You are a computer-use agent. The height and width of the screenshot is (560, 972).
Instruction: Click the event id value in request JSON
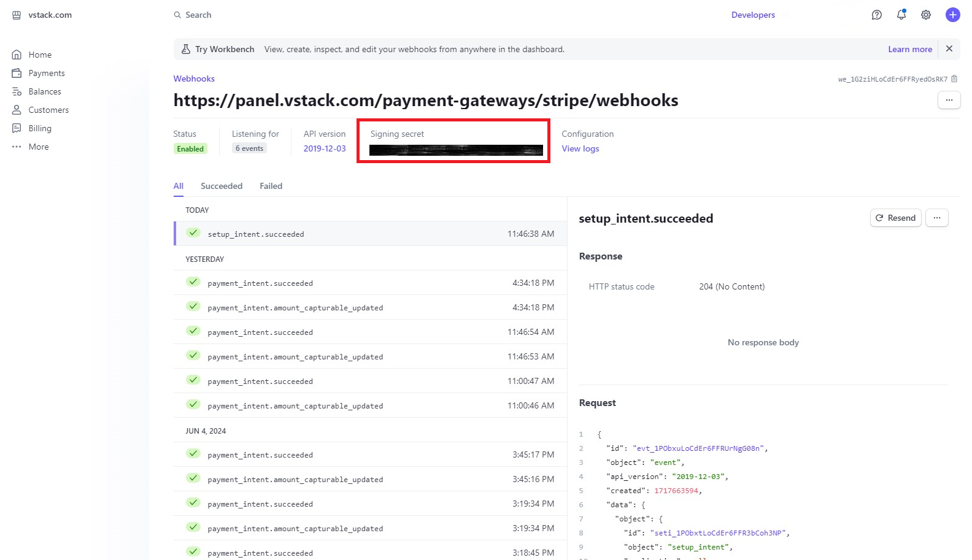698,448
